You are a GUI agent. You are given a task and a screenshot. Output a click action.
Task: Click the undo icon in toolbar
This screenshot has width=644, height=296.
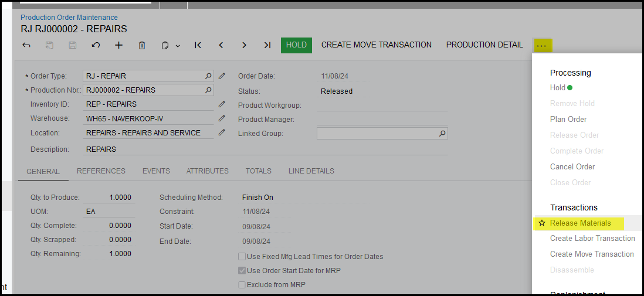click(x=96, y=45)
